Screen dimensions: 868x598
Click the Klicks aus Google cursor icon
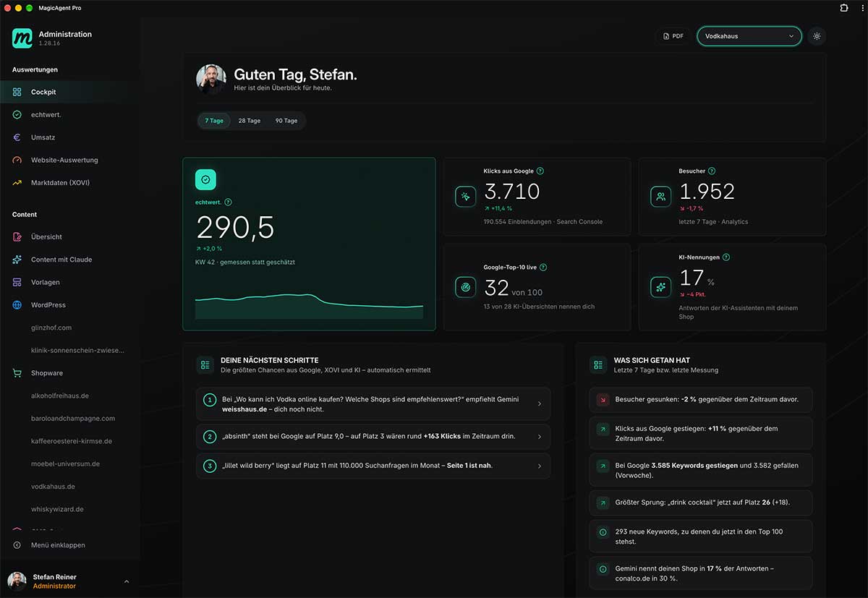coord(466,197)
